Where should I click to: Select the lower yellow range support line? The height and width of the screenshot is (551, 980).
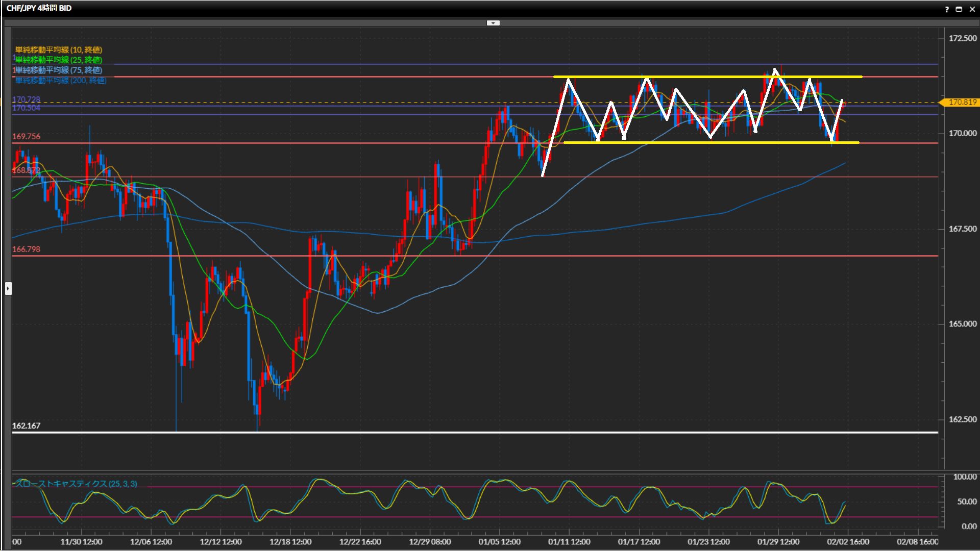tap(674, 143)
